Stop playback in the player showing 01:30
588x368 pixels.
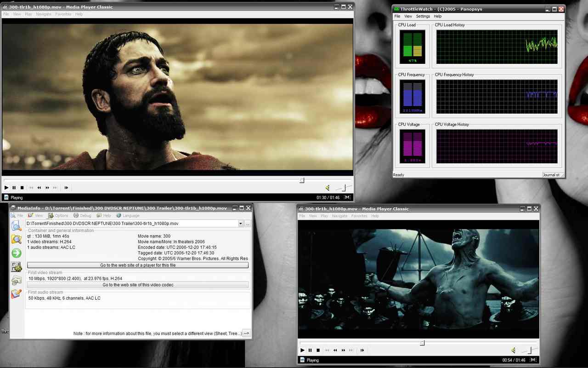(x=22, y=188)
